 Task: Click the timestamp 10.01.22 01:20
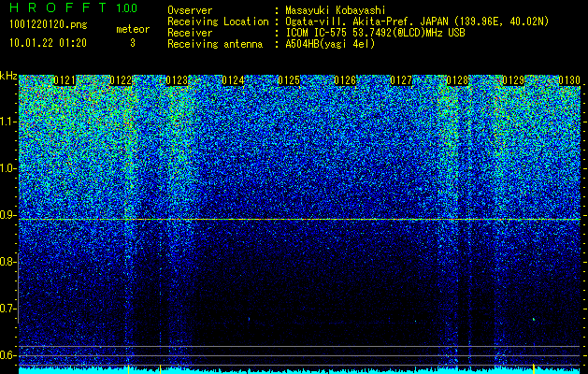(x=48, y=43)
